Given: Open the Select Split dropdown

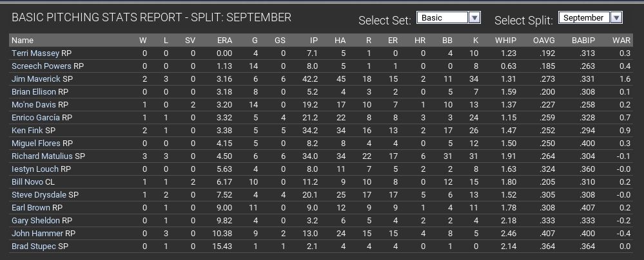Looking at the screenshot, I should (x=590, y=18).
